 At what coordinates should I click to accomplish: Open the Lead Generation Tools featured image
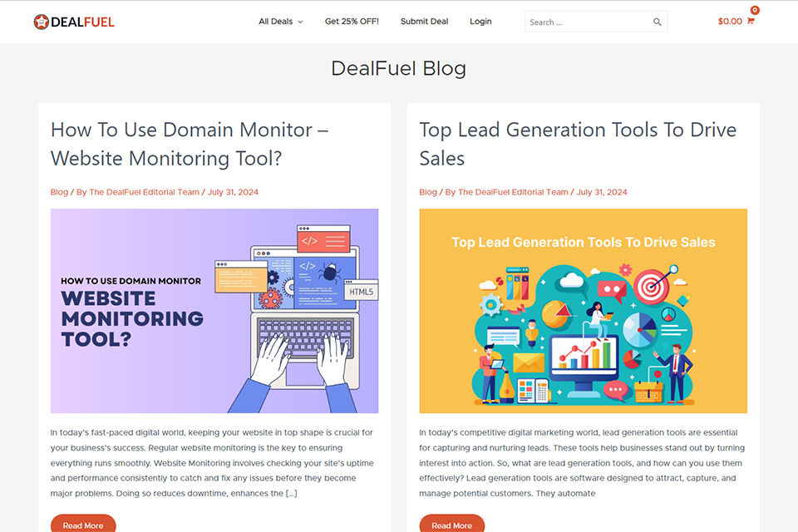584,311
